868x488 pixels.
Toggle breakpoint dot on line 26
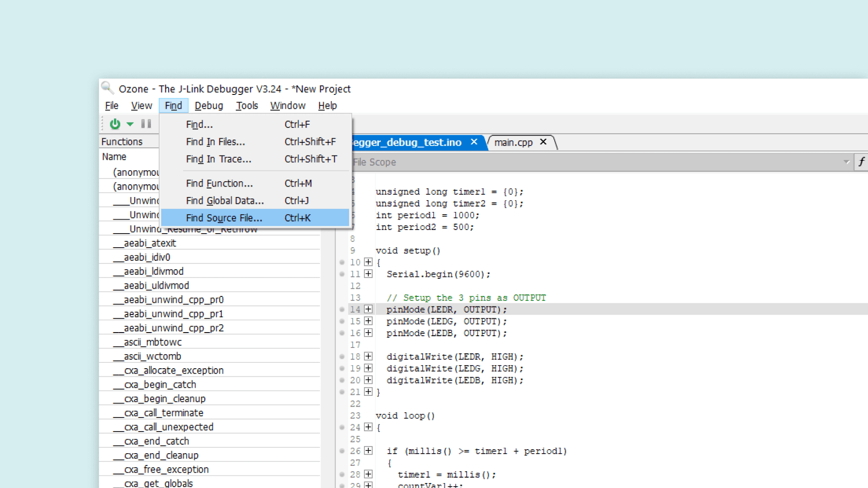click(342, 451)
